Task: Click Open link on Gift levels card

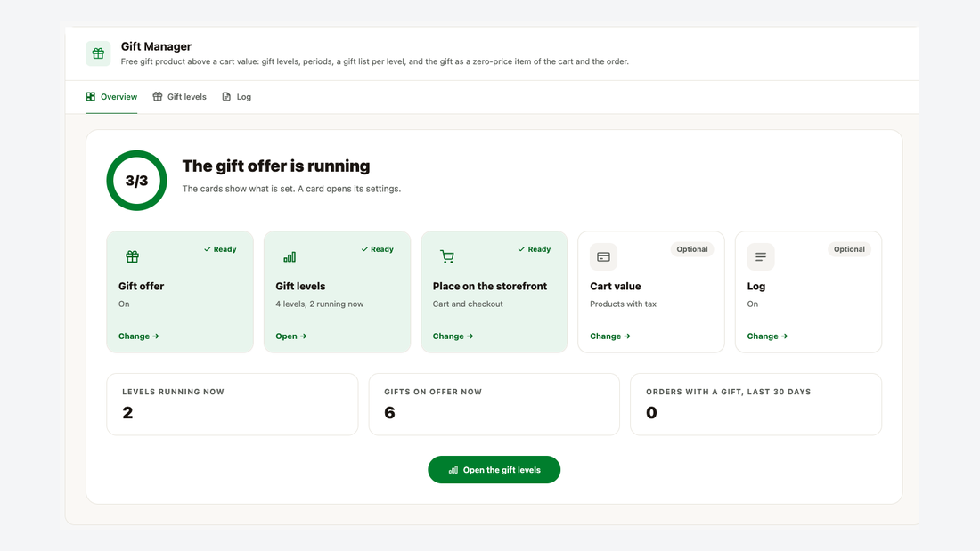Action: click(291, 336)
